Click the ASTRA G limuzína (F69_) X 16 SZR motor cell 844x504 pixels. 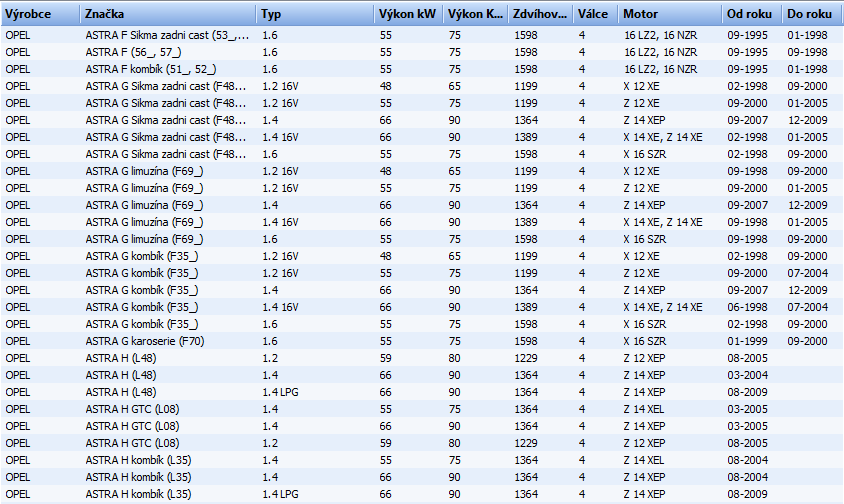[645, 239]
